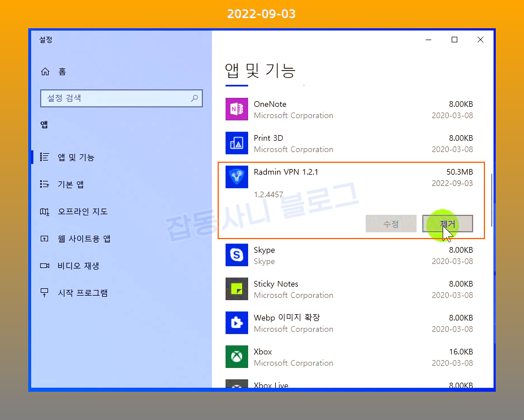Click the 앱 및 기능 page heading
The width and height of the screenshot is (524, 420).
pyautogui.click(x=260, y=71)
